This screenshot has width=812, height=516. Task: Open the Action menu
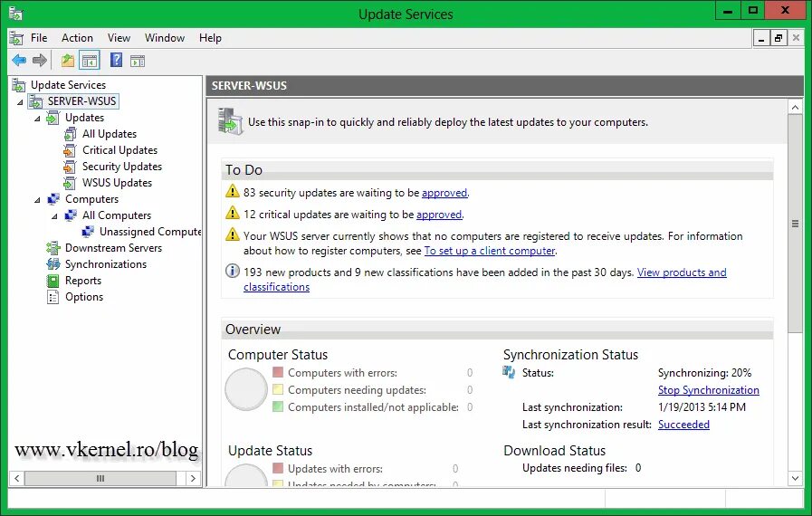(77, 38)
